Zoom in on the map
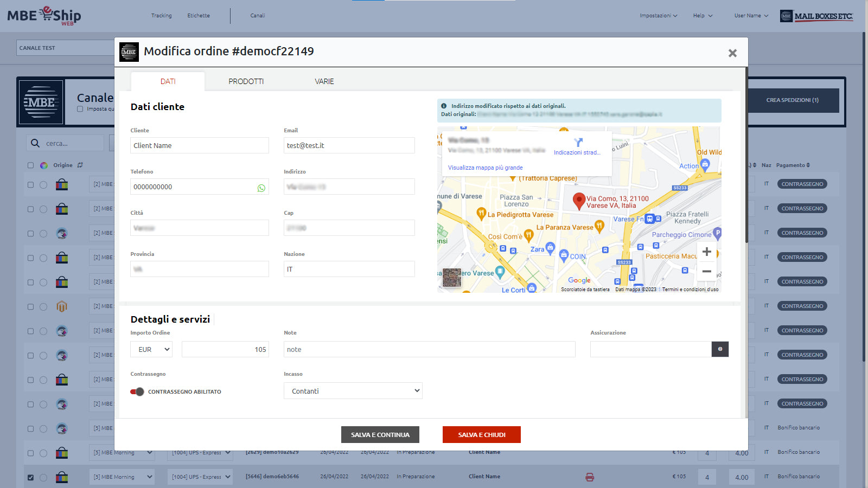Screen dimensions: 868x488 point(706,252)
